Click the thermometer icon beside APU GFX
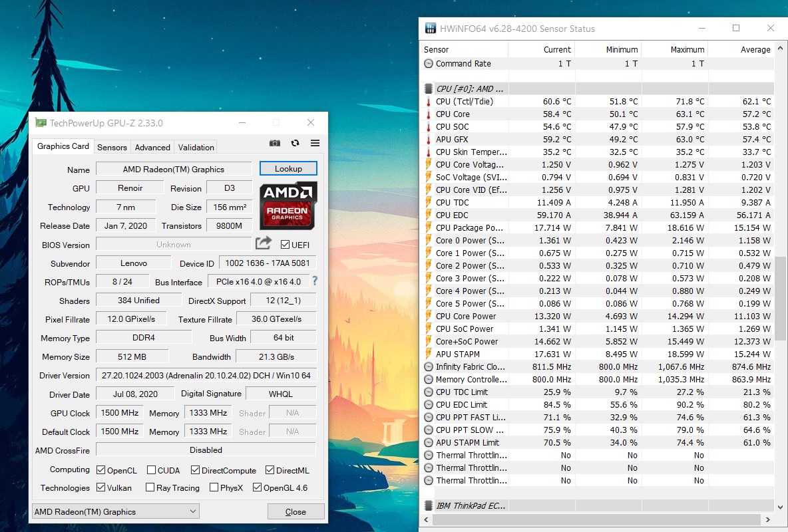Screen dimensions: 788x532 click(x=429, y=139)
